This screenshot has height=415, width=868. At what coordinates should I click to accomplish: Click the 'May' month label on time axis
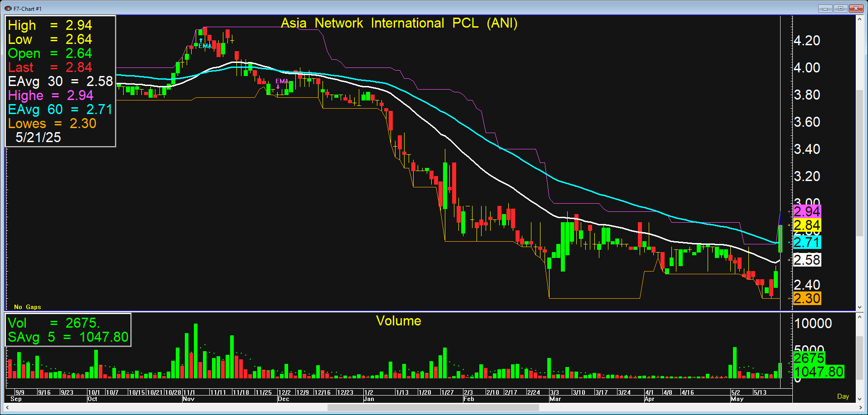point(737,399)
